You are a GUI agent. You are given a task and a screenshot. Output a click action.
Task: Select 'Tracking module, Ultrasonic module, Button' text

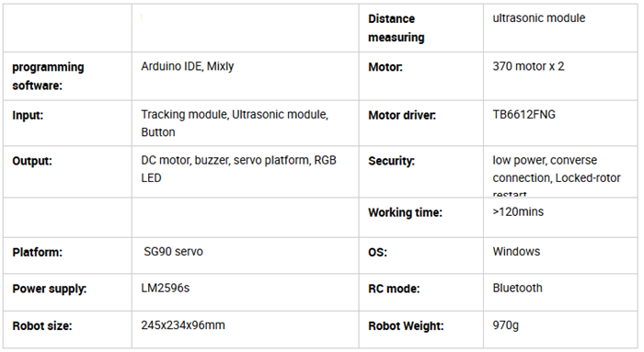tap(235, 123)
